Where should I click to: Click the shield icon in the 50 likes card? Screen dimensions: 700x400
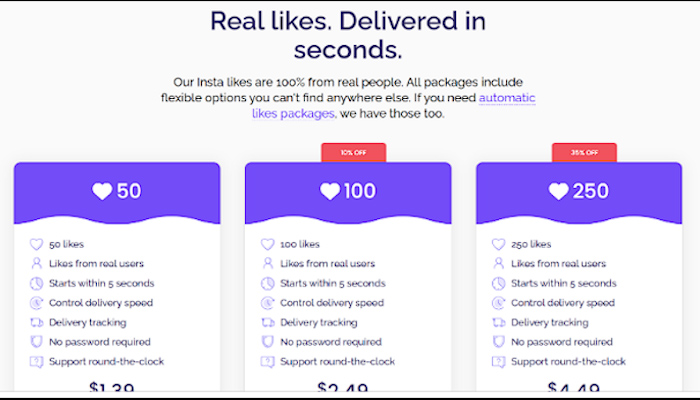pos(37,342)
